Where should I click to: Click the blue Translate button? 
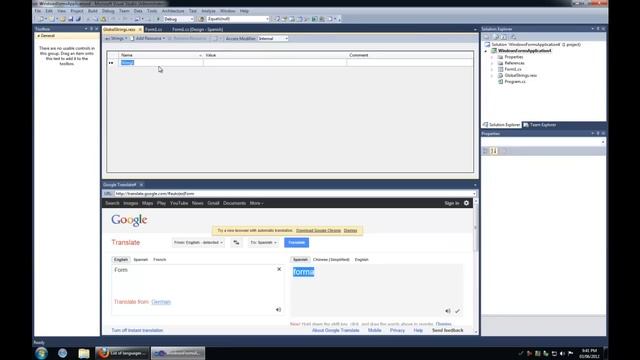pos(296,242)
